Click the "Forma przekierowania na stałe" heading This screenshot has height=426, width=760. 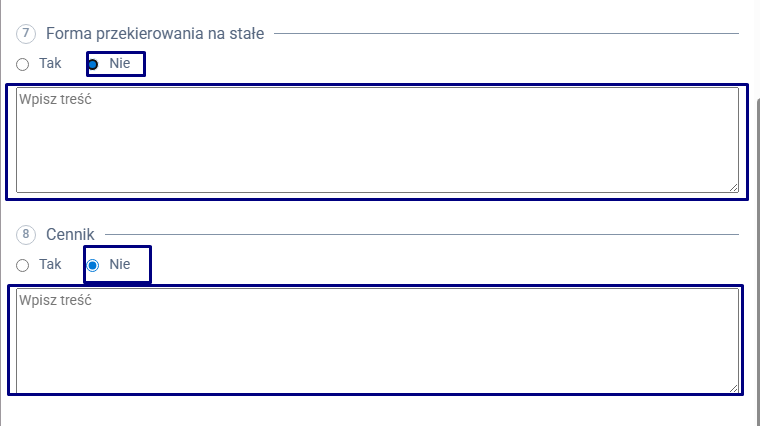point(155,34)
